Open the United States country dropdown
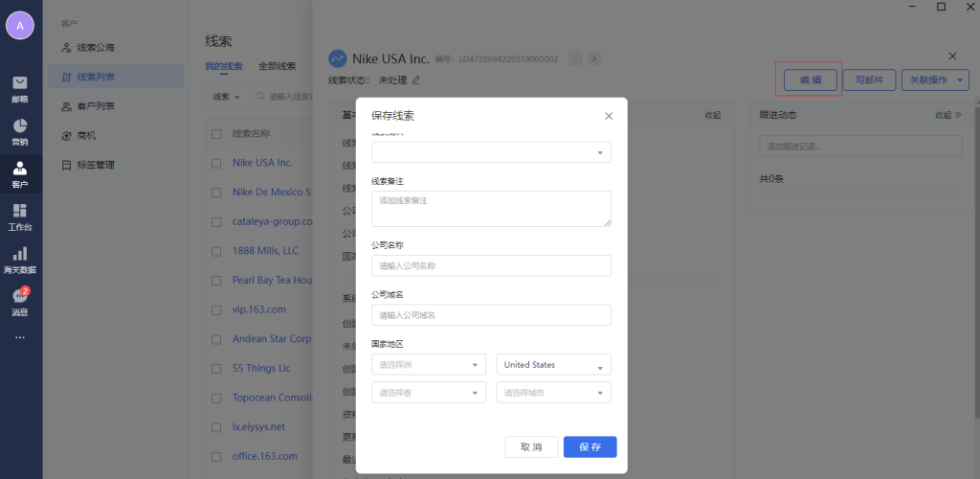980x479 pixels. (x=553, y=365)
